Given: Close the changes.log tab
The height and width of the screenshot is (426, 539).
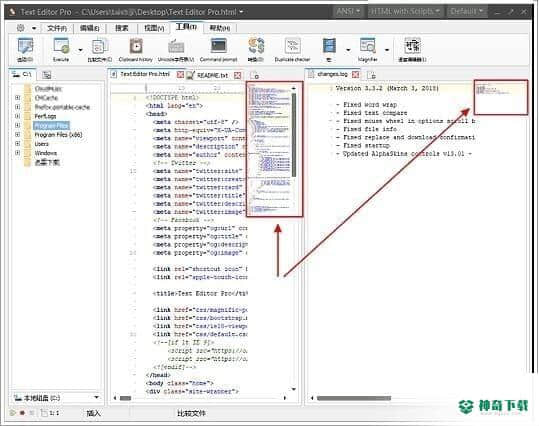Looking at the screenshot, I should 356,74.
